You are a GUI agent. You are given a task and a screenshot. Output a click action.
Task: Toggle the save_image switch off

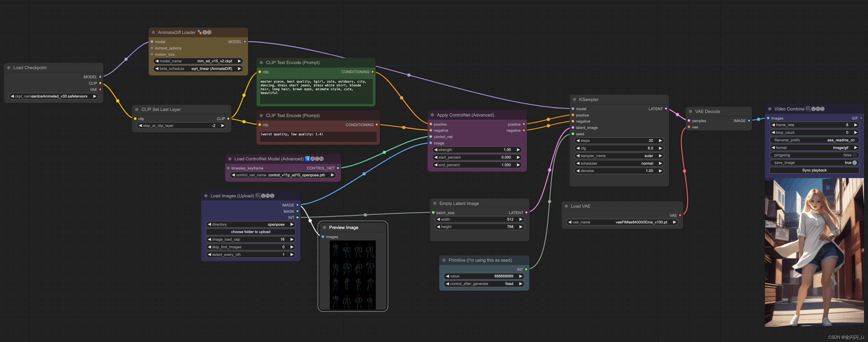[854, 163]
